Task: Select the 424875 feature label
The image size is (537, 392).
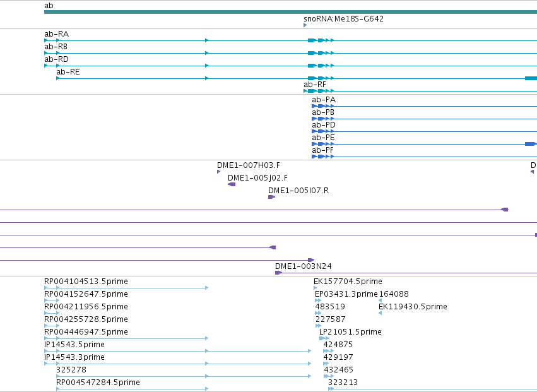Action: point(338,345)
